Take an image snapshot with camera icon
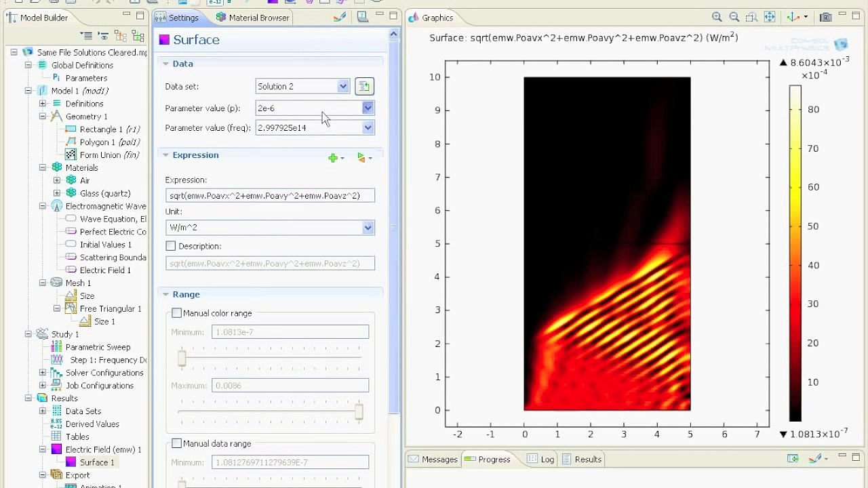The width and height of the screenshot is (868, 488). [825, 18]
